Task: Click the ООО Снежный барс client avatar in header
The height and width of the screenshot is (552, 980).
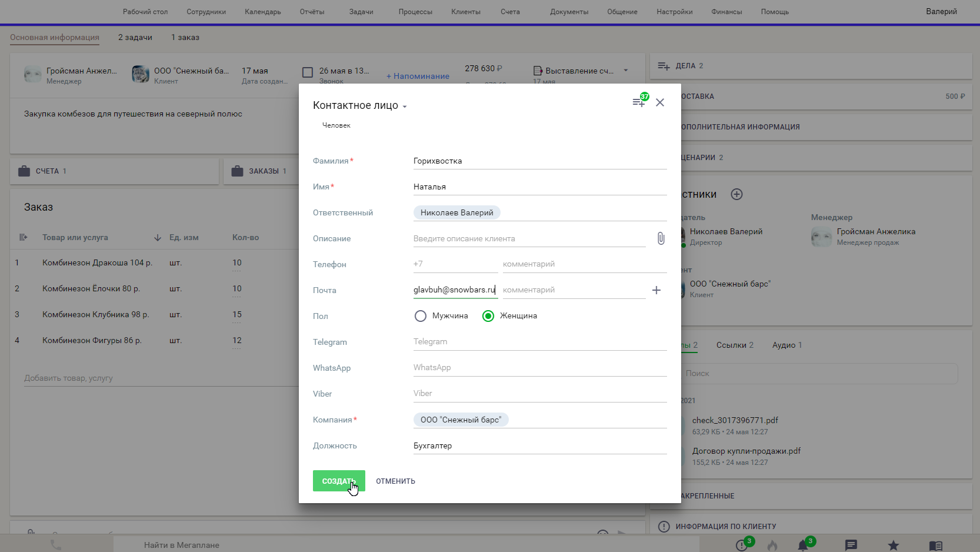Action: [x=141, y=74]
